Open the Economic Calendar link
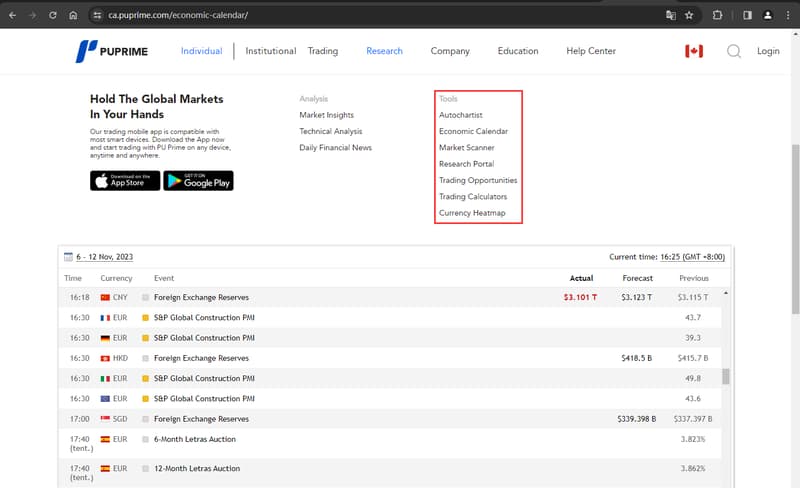The height and width of the screenshot is (488, 800). [x=473, y=131]
